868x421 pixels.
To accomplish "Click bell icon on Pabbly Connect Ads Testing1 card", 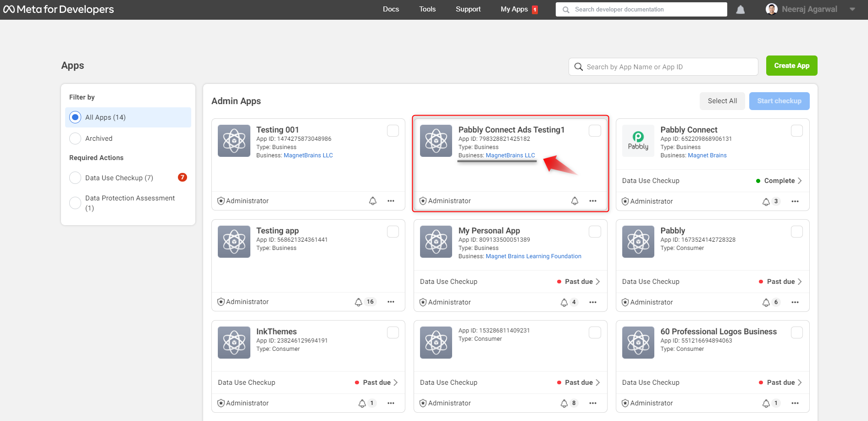I will coord(575,201).
